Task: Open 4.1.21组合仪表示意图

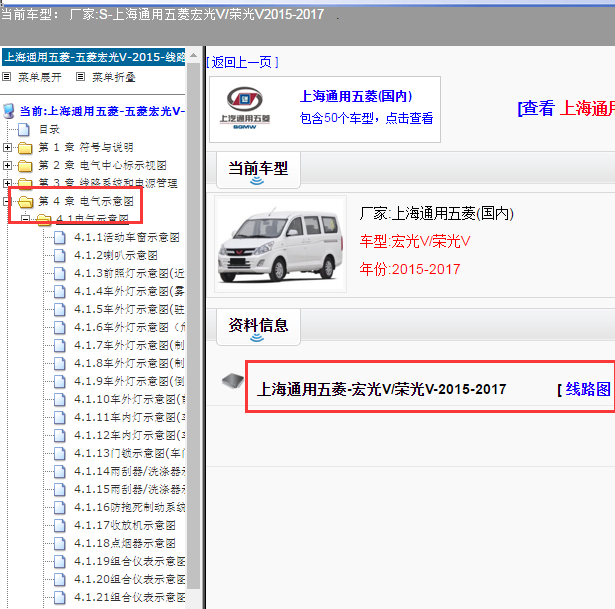Action: point(129,597)
